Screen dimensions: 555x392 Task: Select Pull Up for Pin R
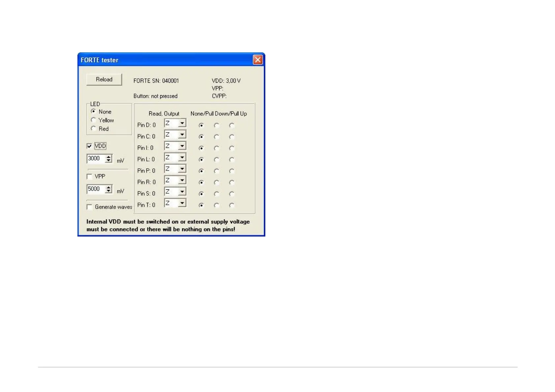[232, 182]
